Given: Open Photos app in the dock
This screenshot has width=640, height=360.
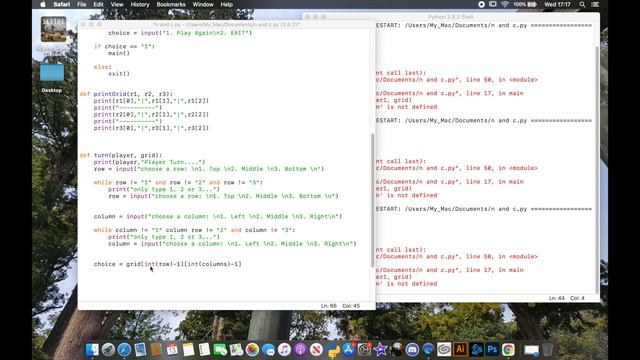Looking at the screenshot, I should [x=252, y=350].
